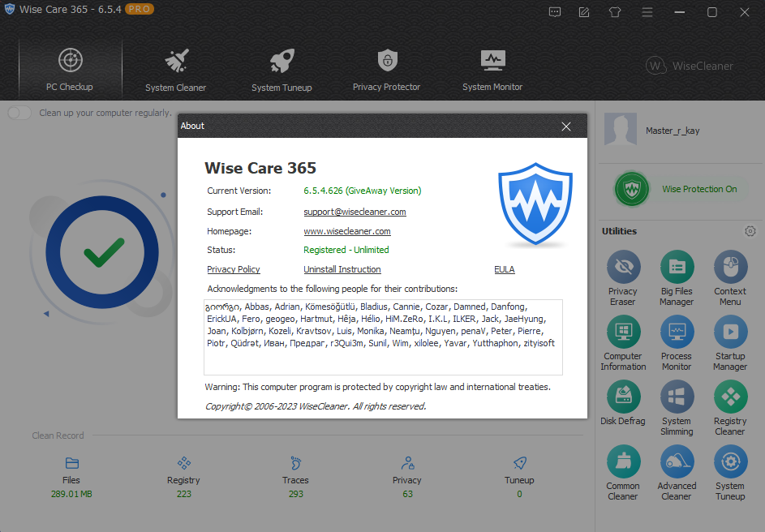This screenshot has width=765, height=532.
Task: Click the Clean Record heading
Action: pos(58,435)
